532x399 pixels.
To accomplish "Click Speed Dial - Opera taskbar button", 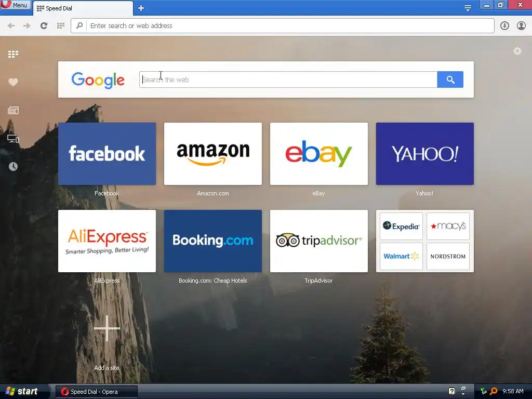I will pos(96,392).
